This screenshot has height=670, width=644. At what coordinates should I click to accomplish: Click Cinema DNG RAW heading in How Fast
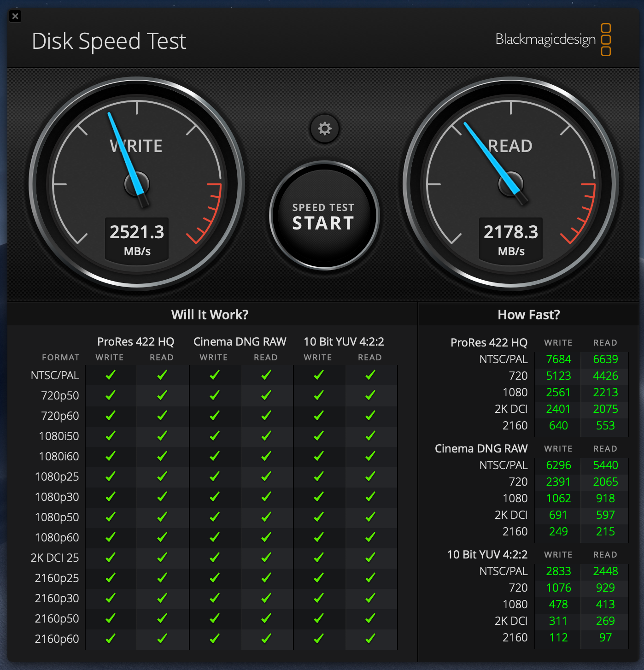(x=481, y=449)
